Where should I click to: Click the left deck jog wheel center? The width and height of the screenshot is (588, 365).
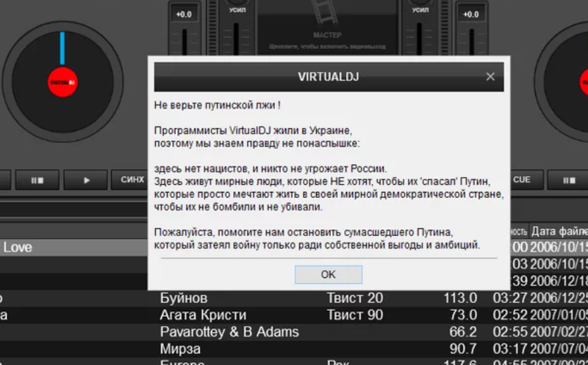pos(63,82)
